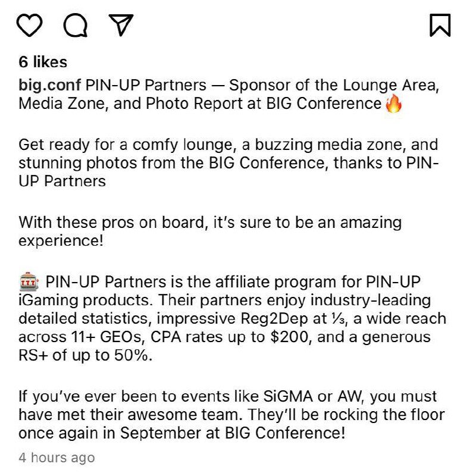473x476 pixels.
Task: Click the "4 hours ago" timestamp
Action: pyautogui.click(x=57, y=458)
